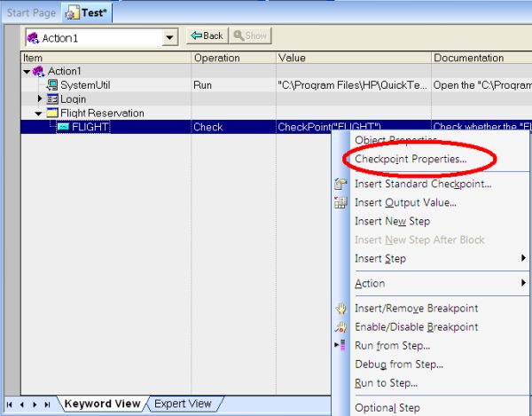Click the Run from Step icon
Screen dimensions: 532x416
340,345
